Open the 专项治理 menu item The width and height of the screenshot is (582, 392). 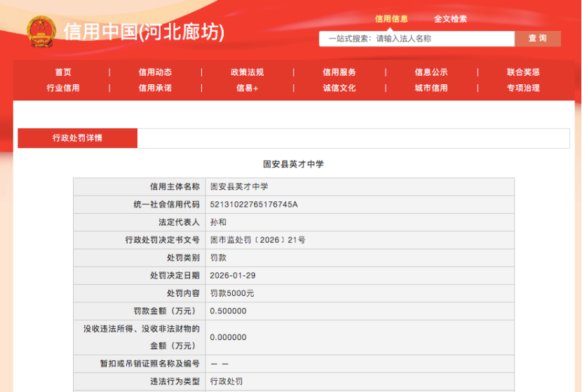coord(523,88)
